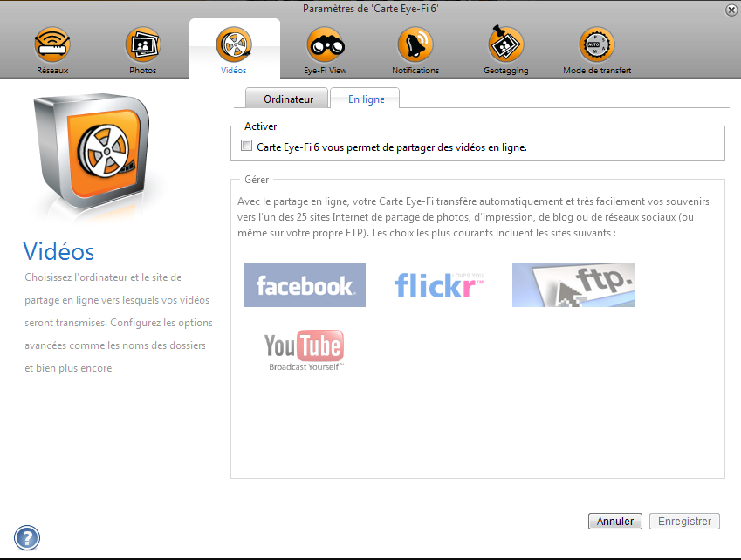Close the Paramètres dialog window

731,10
